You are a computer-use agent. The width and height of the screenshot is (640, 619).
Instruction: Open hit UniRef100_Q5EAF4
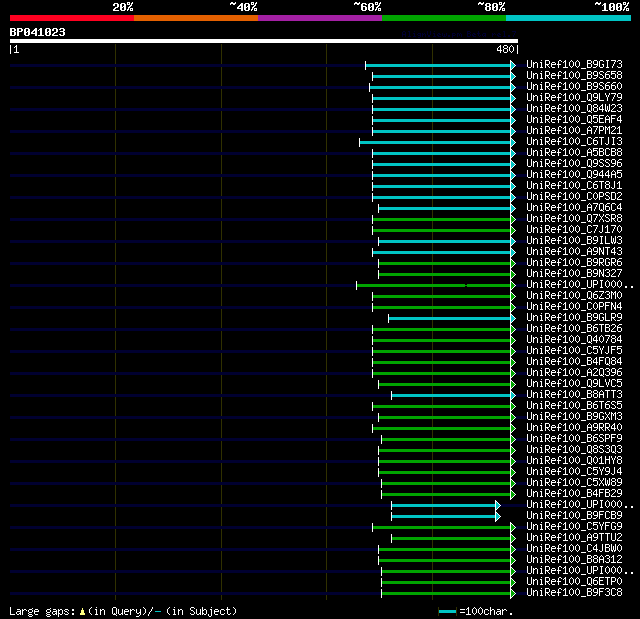point(574,120)
